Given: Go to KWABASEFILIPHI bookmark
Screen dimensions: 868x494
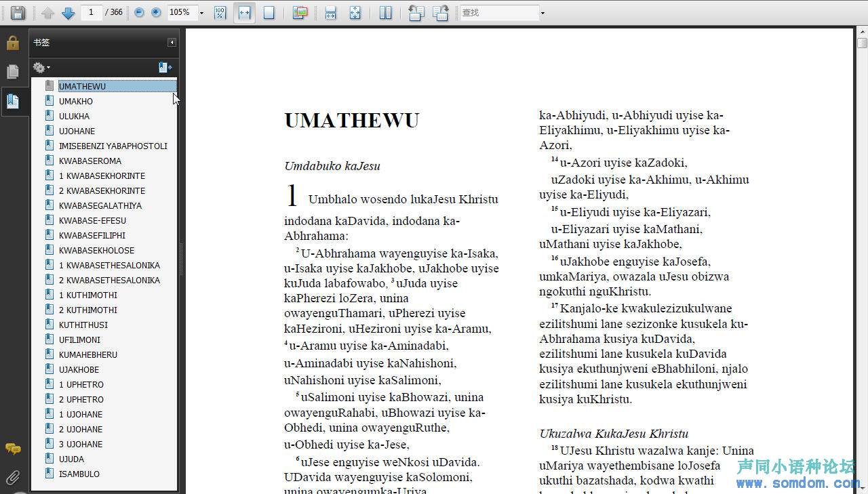Looking at the screenshot, I should click(x=92, y=235).
